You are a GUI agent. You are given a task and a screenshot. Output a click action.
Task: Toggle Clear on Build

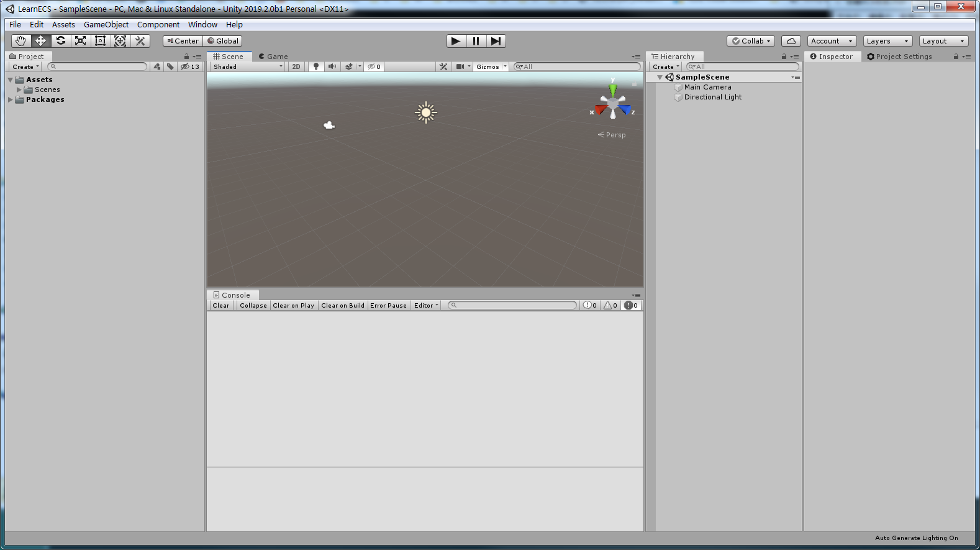(x=343, y=305)
